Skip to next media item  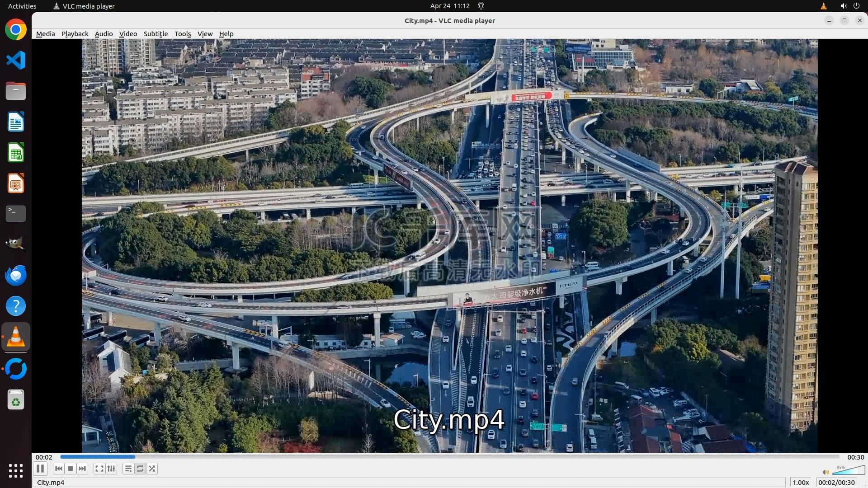82,469
